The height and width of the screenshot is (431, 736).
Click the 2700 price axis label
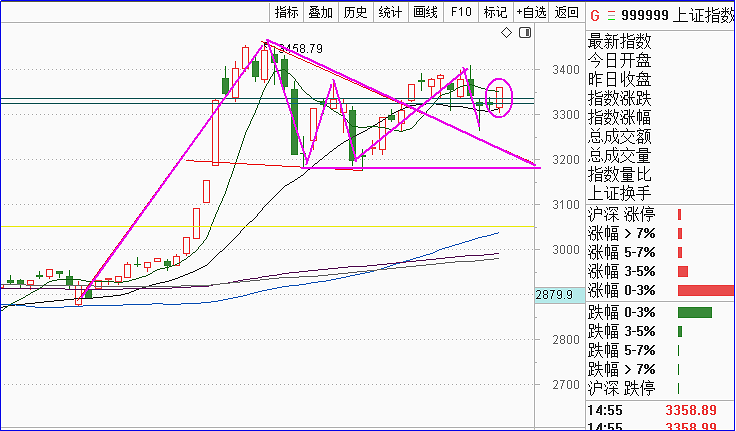[x=566, y=385]
